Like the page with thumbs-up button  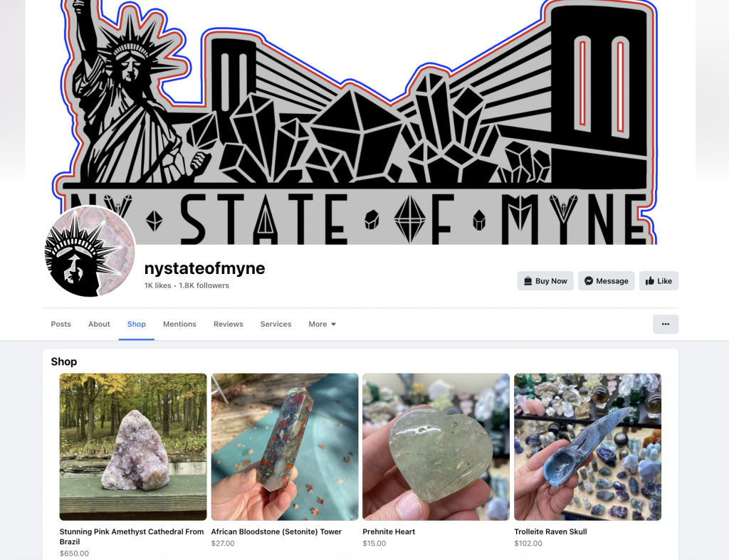(x=659, y=280)
